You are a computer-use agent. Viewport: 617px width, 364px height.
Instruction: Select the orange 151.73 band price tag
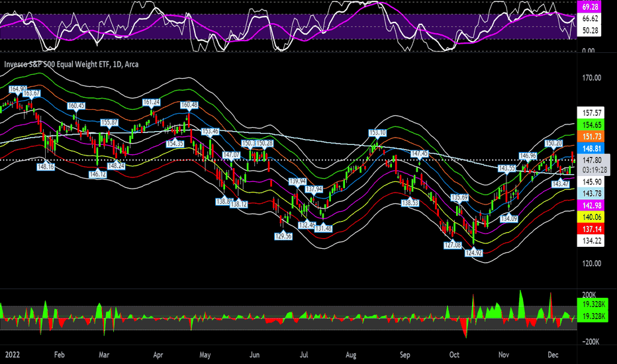tap(591, 136)
